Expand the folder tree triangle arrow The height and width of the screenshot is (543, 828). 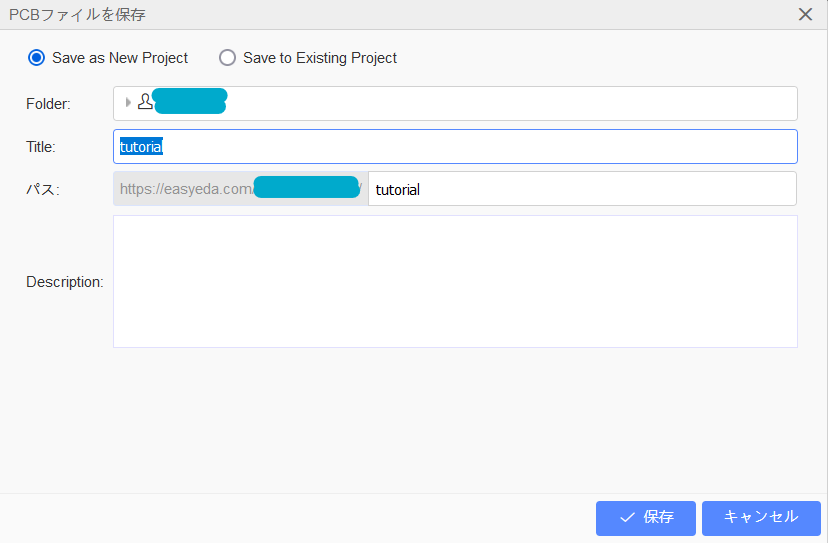coord(128,102)
